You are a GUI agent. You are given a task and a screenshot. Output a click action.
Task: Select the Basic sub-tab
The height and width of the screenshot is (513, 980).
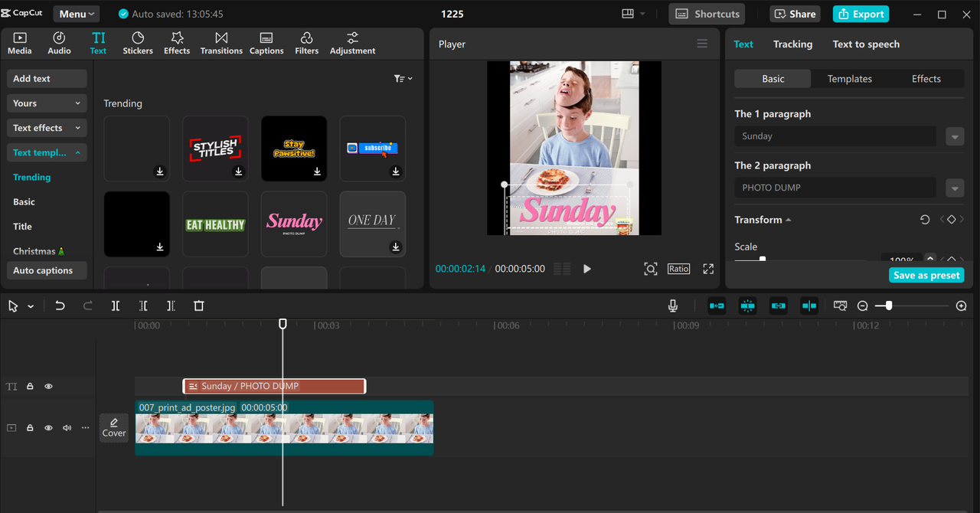[x=773, y=79]
